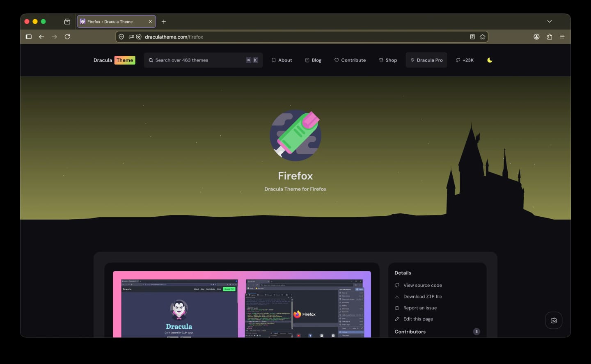Select the Firefox • Dracula Theme tab
This screenshot has width=591, height=364.
(x=116, y=21)
